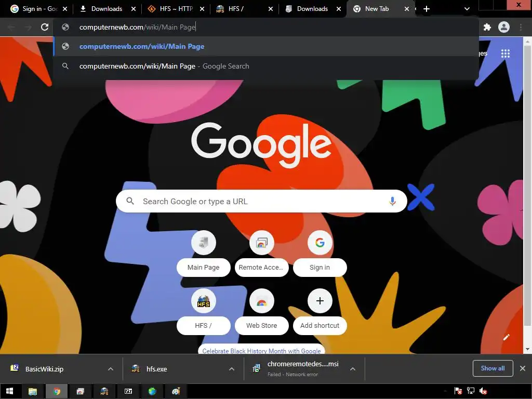This screenshot has width=532, height=399.
Task: Open the Google Sign in shortcut
Action: (320, 253)
